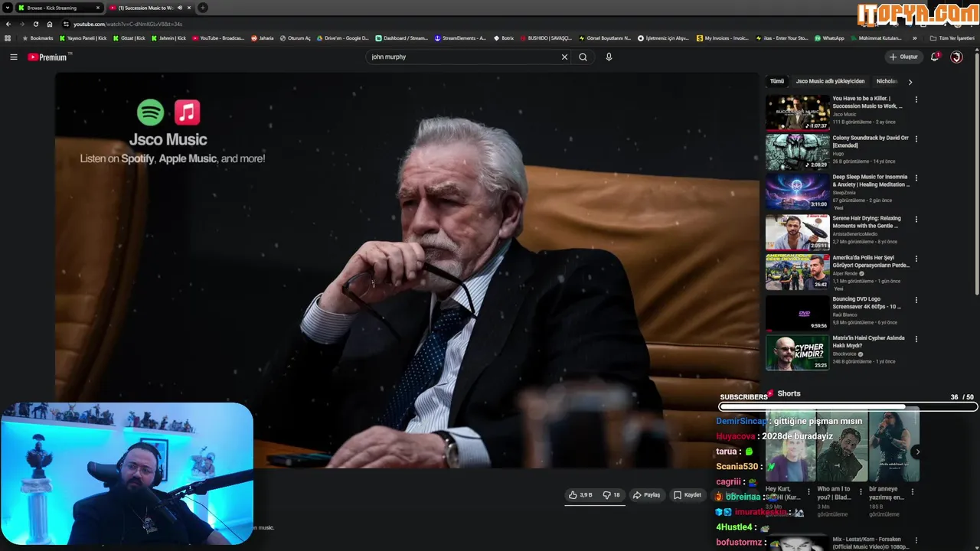Open the Spotify icon in video
The image size is (980, 551).
(151, 112)
